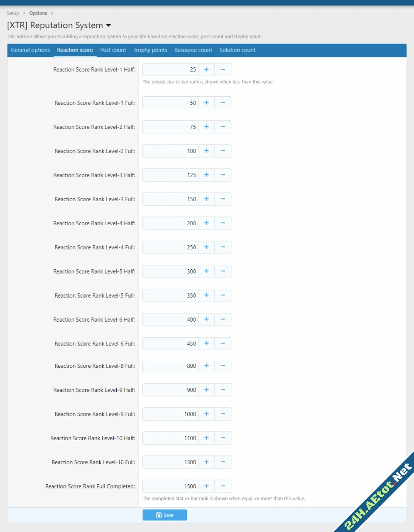Decrement the Level-6 Full reaction score

(x=223, y=344)
